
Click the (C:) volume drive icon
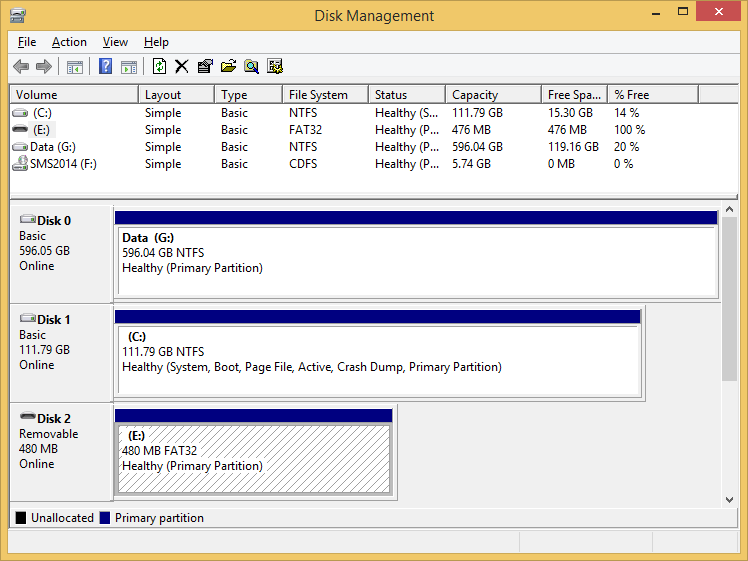(20, 113)
